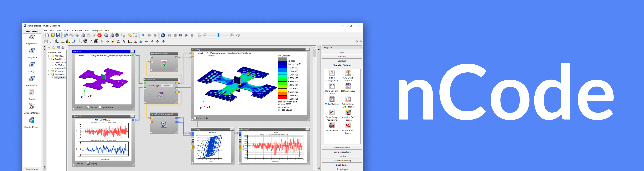Maximize the XYDisplay1 glyph window

[307, 129]
